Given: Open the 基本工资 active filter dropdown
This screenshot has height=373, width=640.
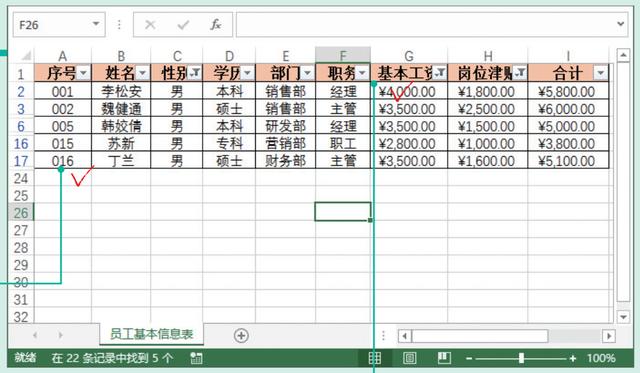Looking at the screenshot, I should [440, 73].
